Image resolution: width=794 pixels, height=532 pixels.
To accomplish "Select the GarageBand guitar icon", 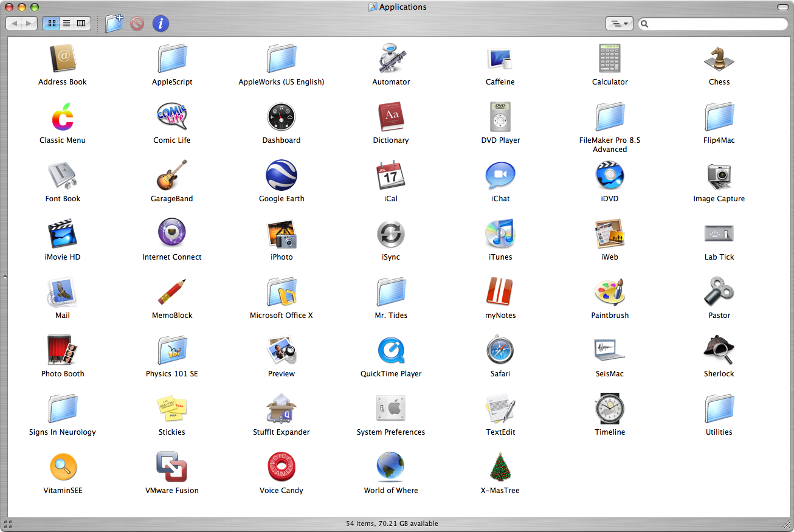I will point(172,176).
